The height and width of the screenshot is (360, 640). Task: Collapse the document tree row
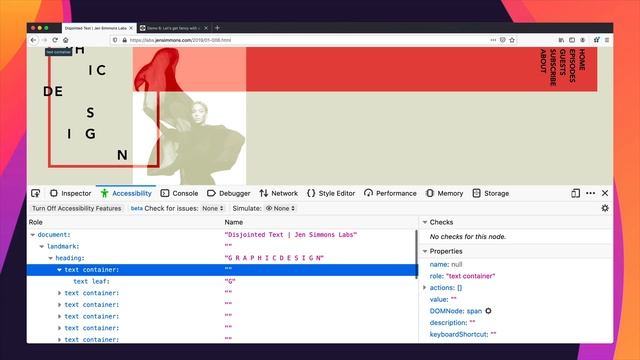33,235
